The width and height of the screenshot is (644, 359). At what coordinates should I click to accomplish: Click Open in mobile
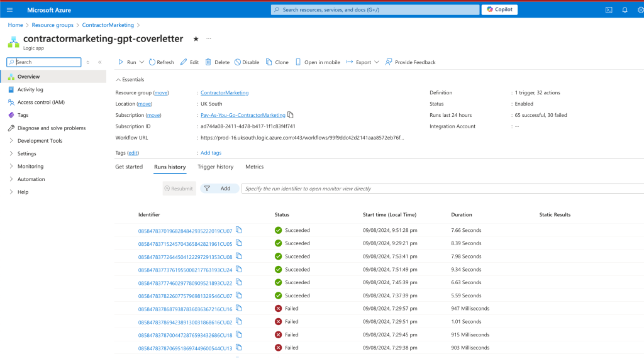[x=318, y=62]
